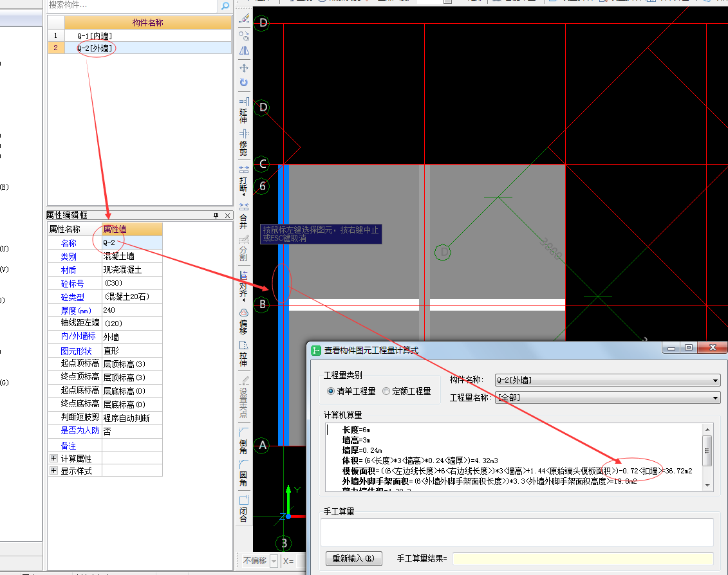
Task: Select the 分割 split tool
Action: point(244,249)
